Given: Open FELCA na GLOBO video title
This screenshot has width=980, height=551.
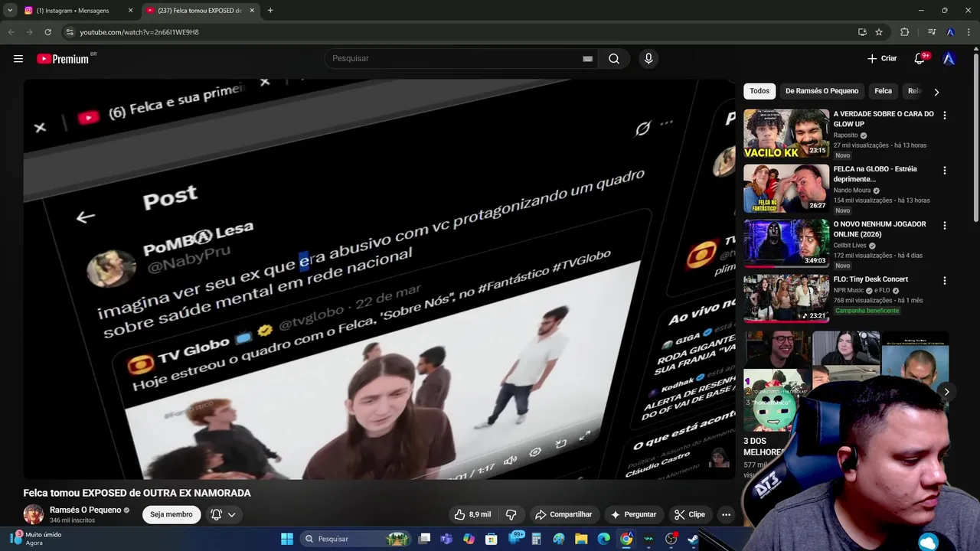Looking at the screenshot, I should coord(875,174).
